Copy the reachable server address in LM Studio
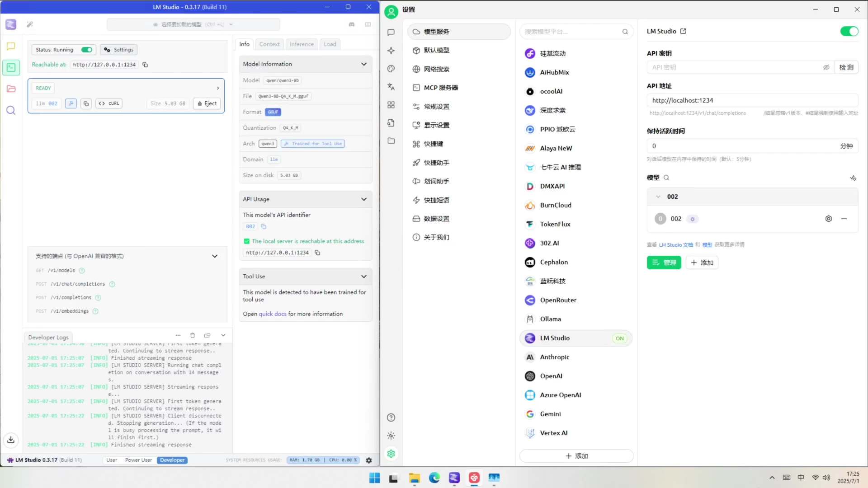Image resolution: width=868 pixels, height=488 pixels. click(x=145, y=65)
